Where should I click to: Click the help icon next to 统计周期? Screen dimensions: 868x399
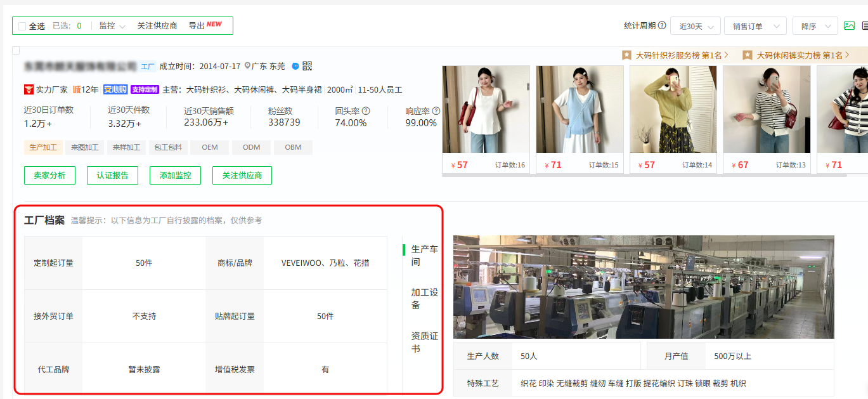click(x=662, y=26)
